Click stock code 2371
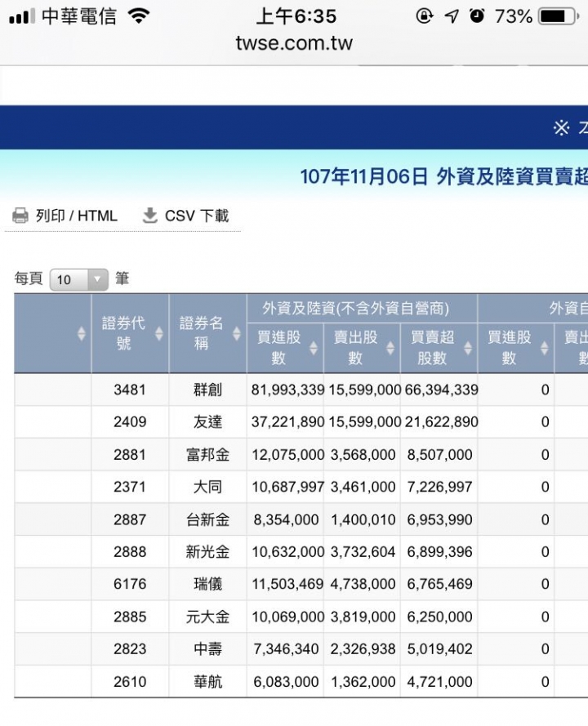This screenshot has width=588, height=726. (x=130, y=487)
